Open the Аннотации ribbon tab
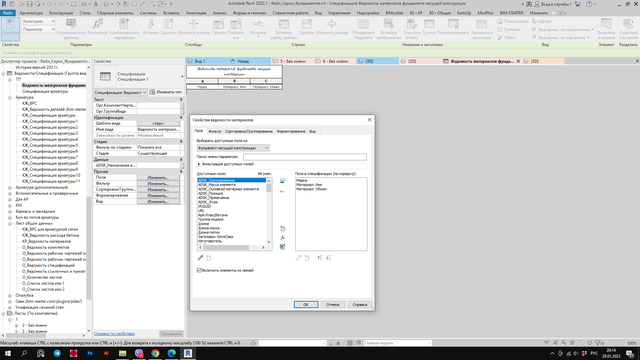 pos(196,13)
